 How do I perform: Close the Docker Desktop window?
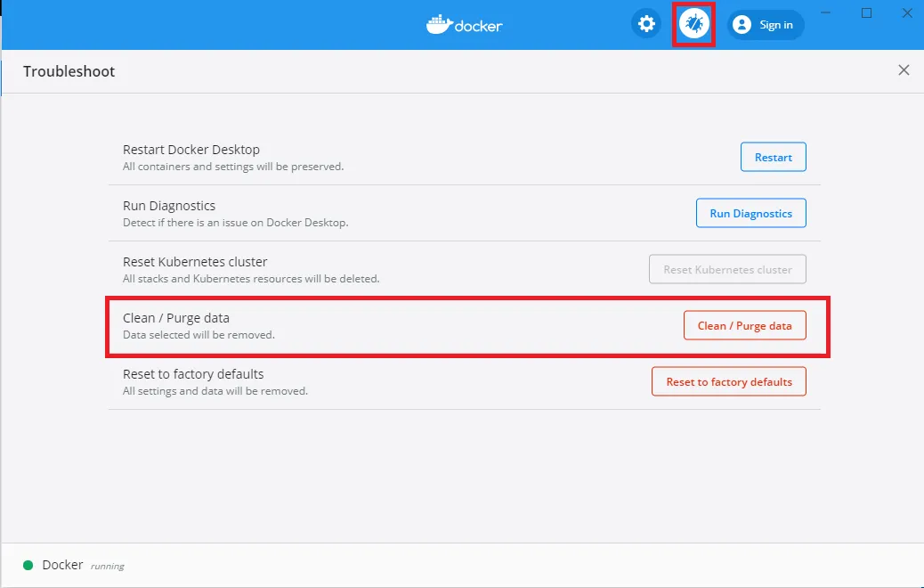pyautogui.click(x=906, y=12)
